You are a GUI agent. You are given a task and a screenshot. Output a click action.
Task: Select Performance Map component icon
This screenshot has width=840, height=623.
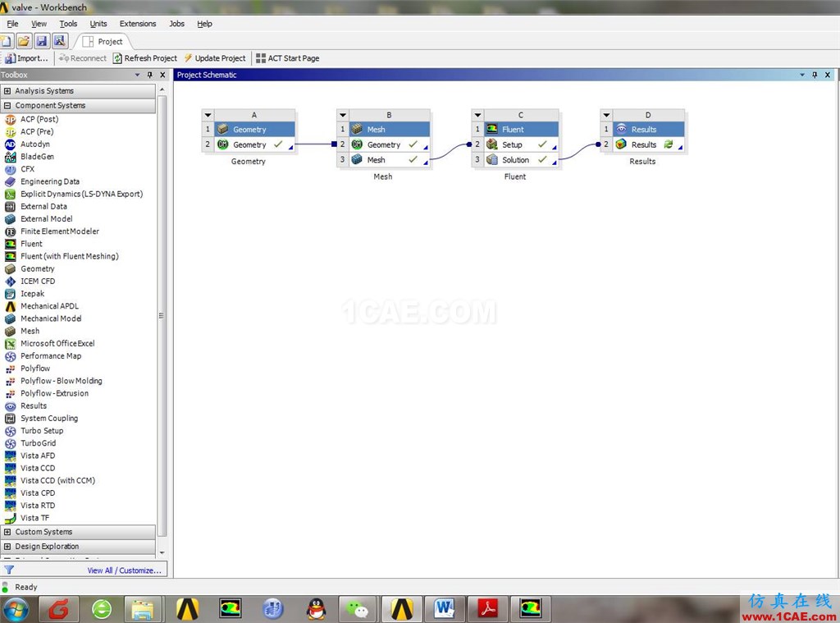tap(10, 356)
